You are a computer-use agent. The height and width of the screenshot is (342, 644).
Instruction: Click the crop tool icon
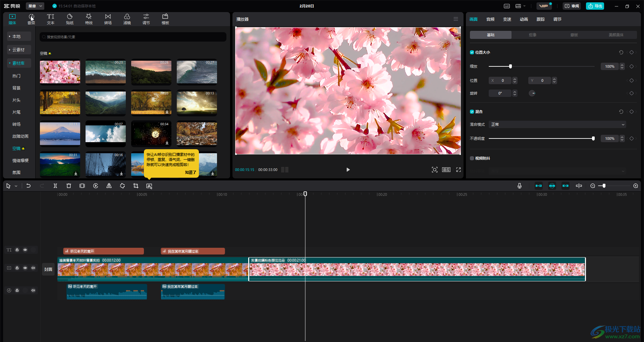coord(136,186)
